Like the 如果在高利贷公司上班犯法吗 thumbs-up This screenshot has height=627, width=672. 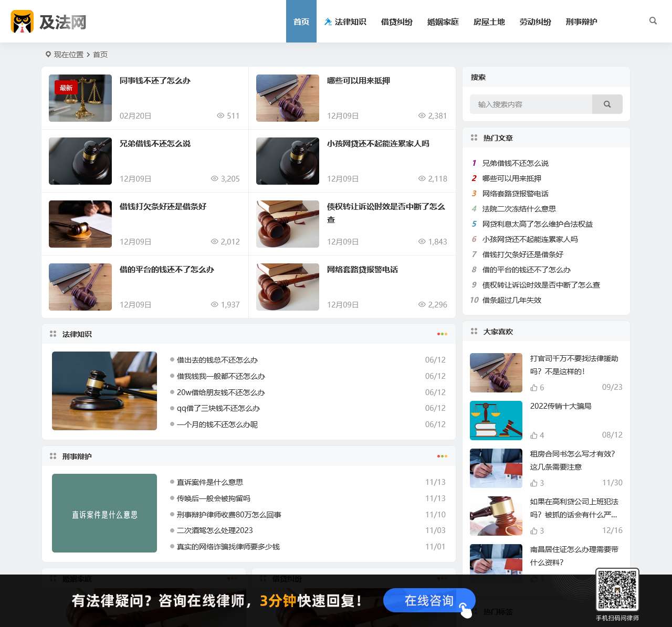tap(534, 531)
